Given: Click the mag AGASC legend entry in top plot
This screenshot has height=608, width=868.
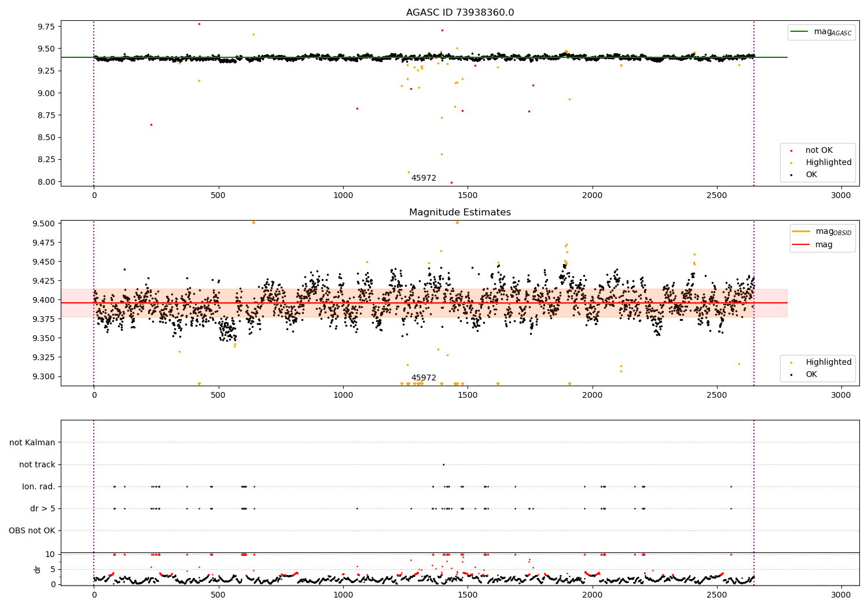Looking at the screenshot, I should [x=821, y=32].
